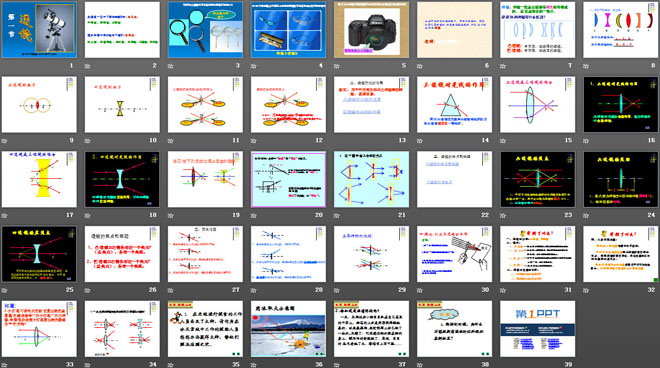This screenshot has height=368, width=660.
Task: Click the animation star icon under slide 12
Action: point(254,141)
